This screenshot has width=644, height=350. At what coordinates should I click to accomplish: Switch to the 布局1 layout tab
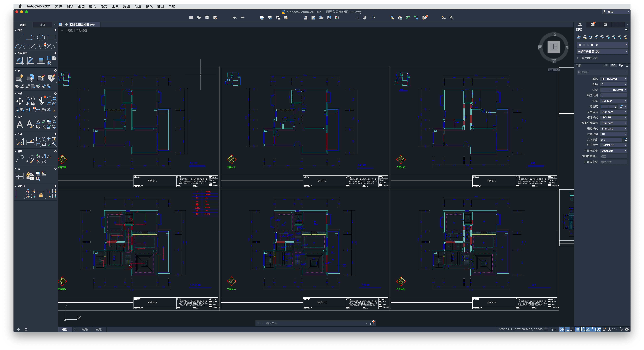pyautogui.click(x=85, y=330)
